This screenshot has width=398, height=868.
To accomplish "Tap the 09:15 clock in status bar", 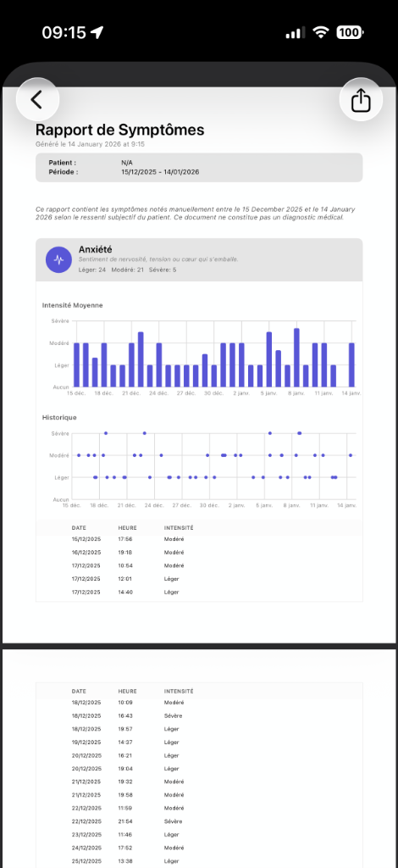I will click(x=64, y=33).
